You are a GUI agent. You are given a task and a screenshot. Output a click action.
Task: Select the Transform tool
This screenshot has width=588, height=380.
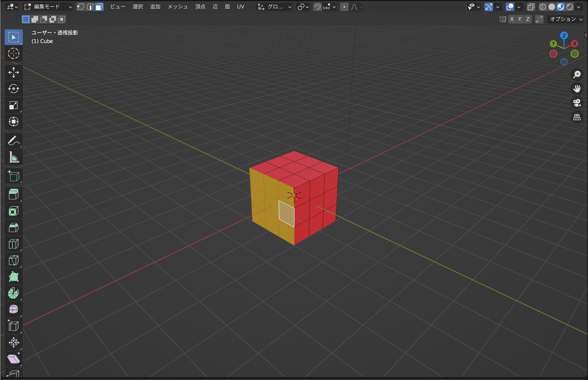(14, 122)
